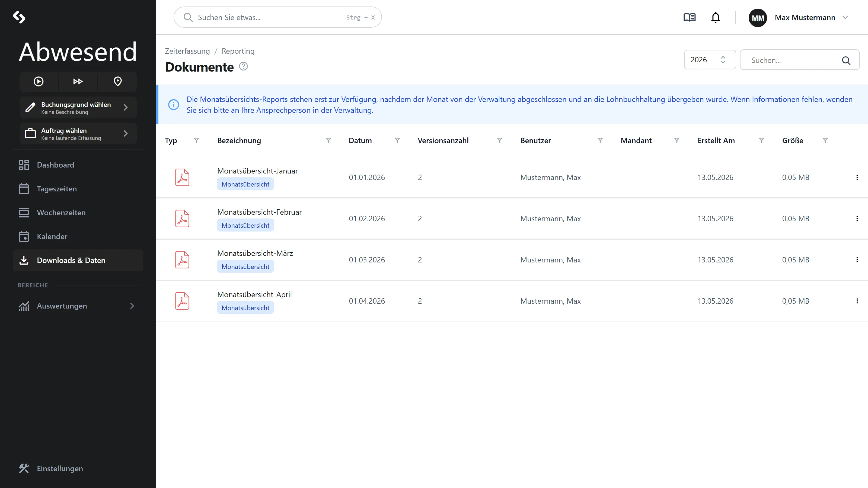Expand the Auswertungen section

tap(78, 306)
